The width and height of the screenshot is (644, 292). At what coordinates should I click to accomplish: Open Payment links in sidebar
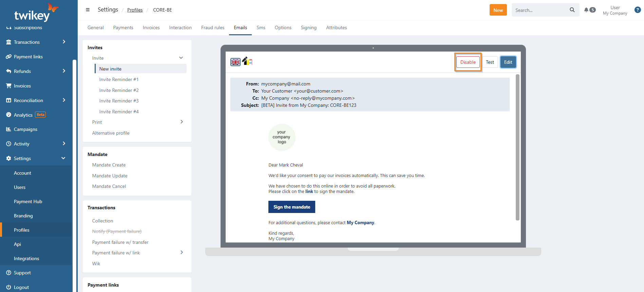pos(28,57)
